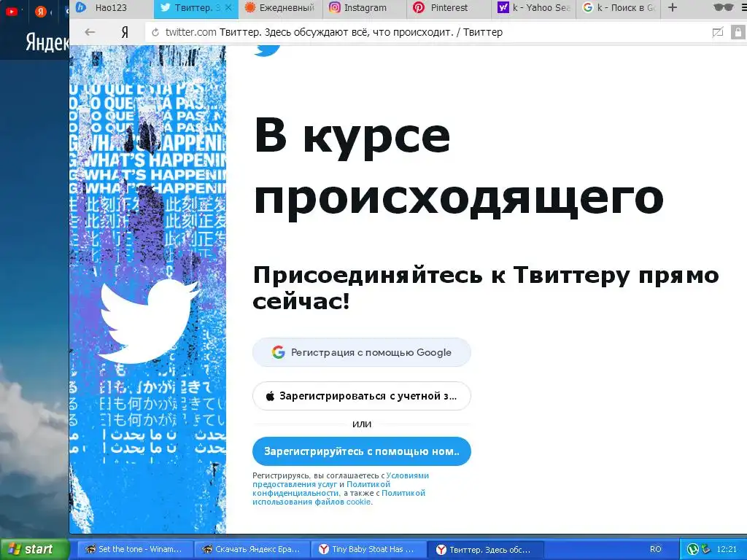The width and height of the screenshot is (747, 560).
Task: Add a new tab with plus button
Action: click(672, 7)
